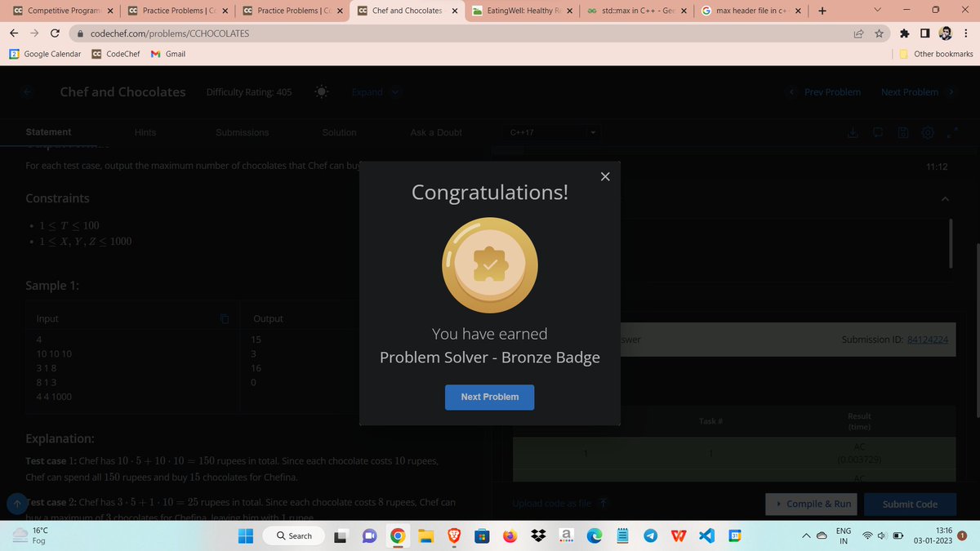Click the Next Problem button in the dialog

click(x=489, y=397)
